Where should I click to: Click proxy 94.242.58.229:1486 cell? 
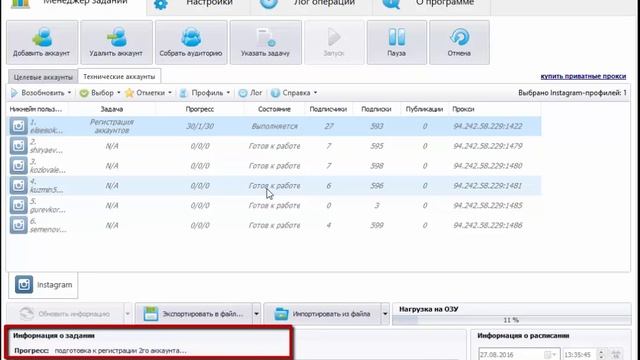tap(487, 225)
